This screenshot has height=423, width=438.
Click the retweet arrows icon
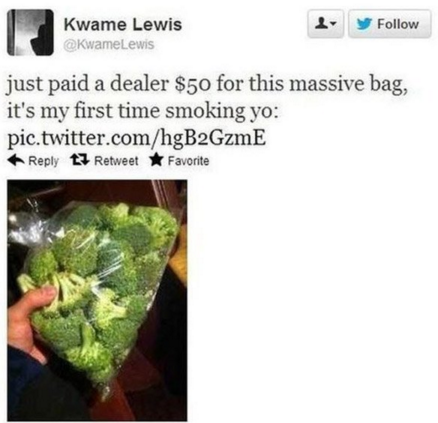(80, 161)
